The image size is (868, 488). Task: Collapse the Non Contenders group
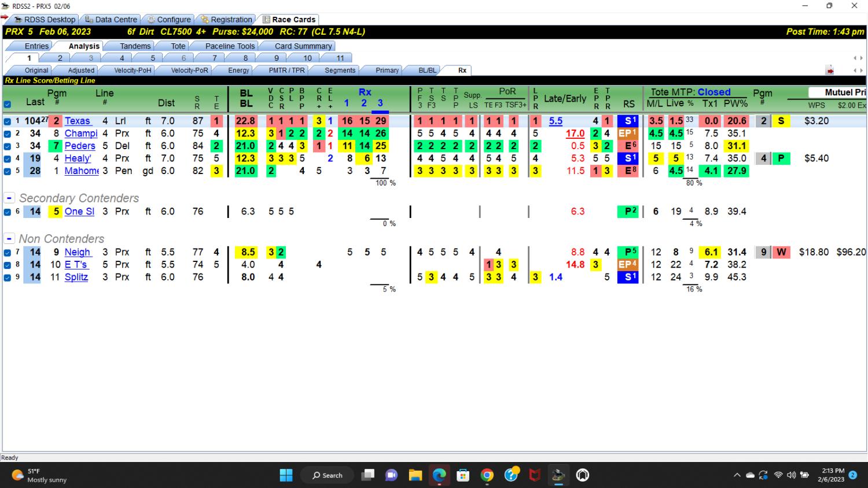click(x=9, y=239)
